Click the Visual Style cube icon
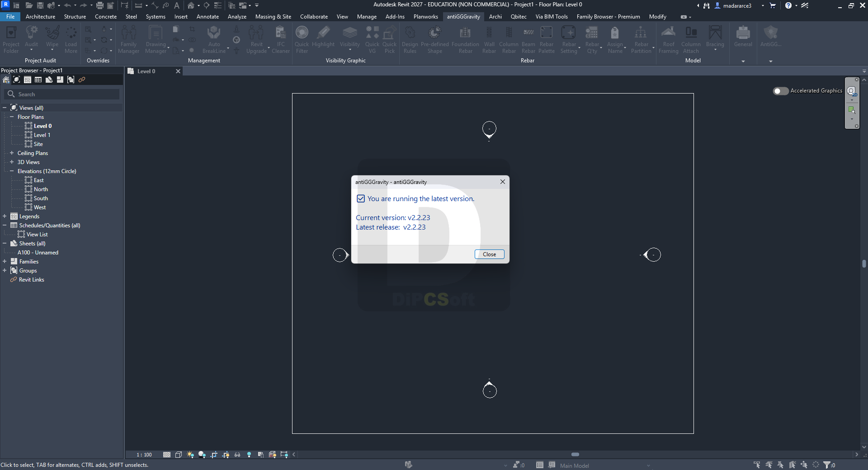 pos(179,455)
